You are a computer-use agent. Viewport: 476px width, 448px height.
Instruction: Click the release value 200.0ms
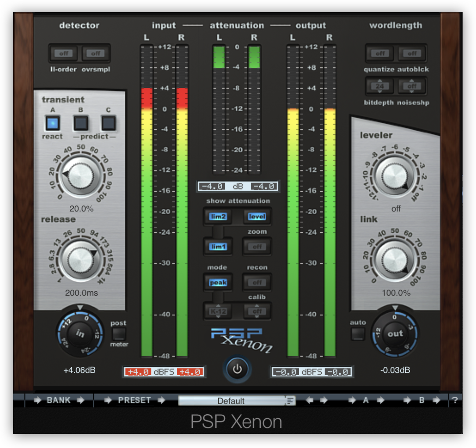81,293
